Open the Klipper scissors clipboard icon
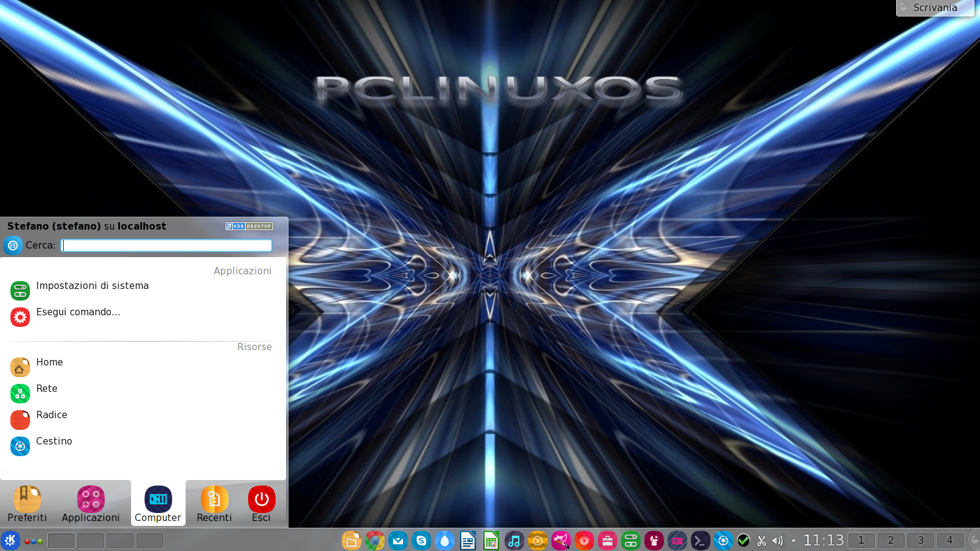This screenshot has height=551, width=980. (x=761, y=541)
